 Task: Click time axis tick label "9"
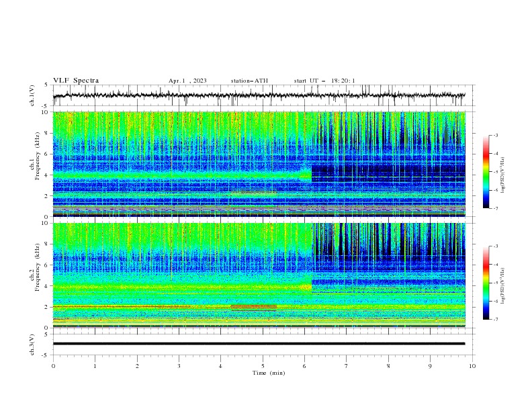coord(430,366)
